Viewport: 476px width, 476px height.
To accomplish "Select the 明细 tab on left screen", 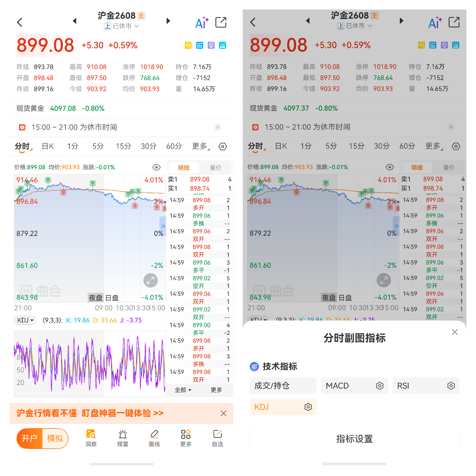I will click(184, 167).
